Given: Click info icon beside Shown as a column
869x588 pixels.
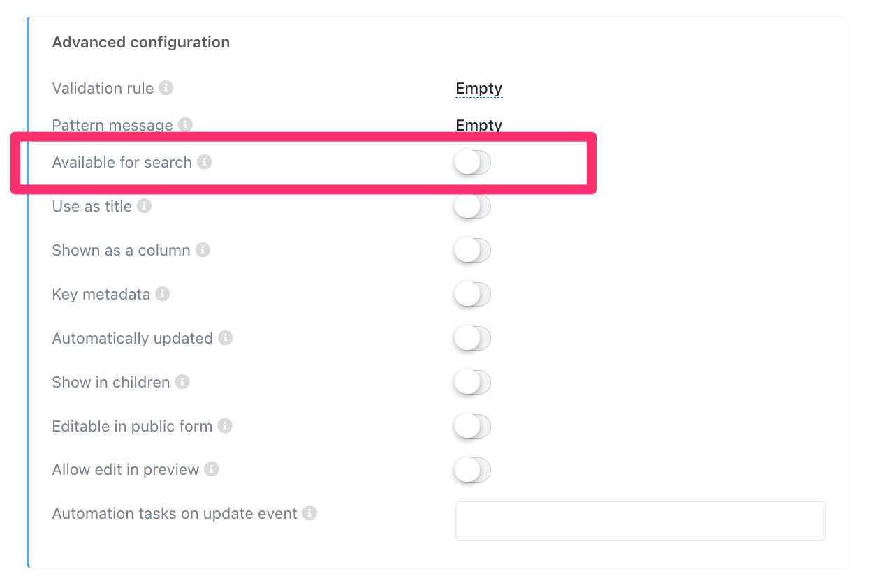Looking at the screenshot, I should coord(203,250).
